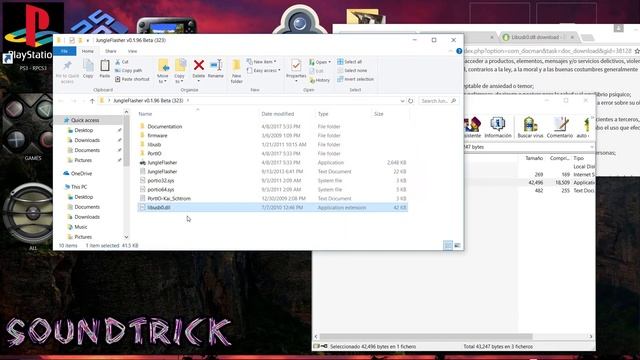Click Invert selection in ribbon
Image resolution: width=640 pixels, height=360 pixels.
355,79
